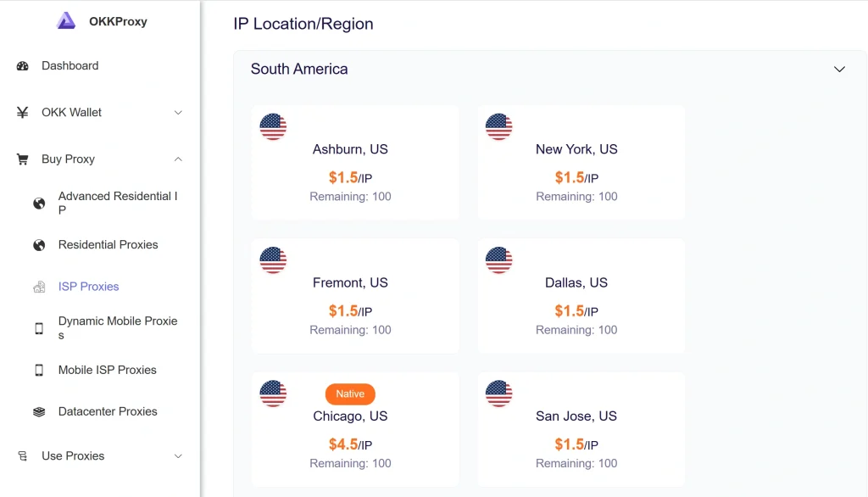Click the Datacenter Proxies stacked server icon
The image size is (868, 497).
click(37, 411)
